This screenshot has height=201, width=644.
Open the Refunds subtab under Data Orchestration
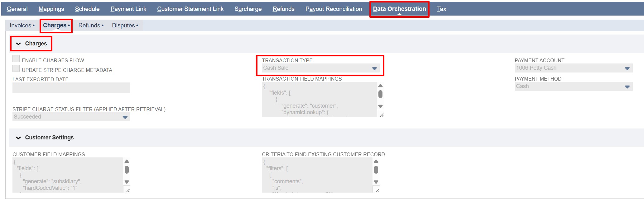[89, 26]
